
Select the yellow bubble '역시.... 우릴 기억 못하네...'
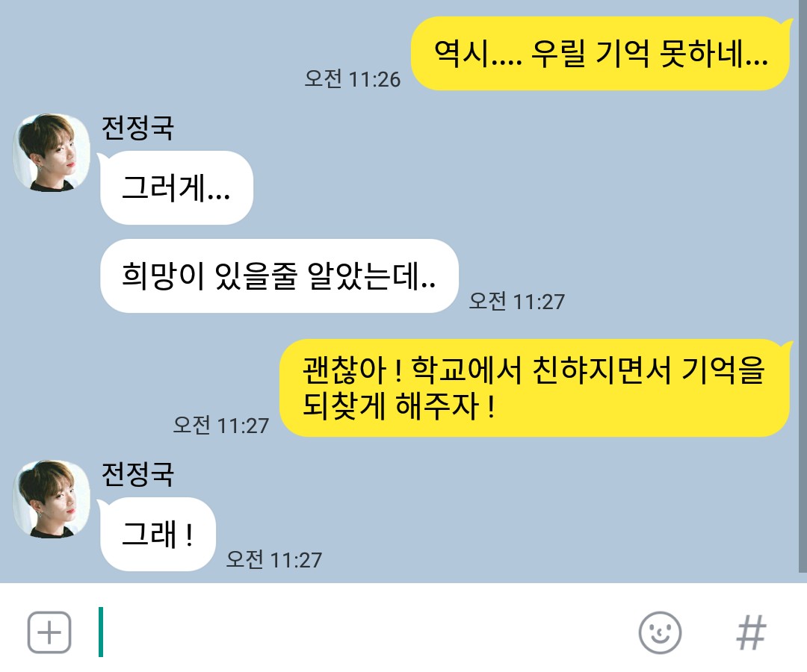600,54
